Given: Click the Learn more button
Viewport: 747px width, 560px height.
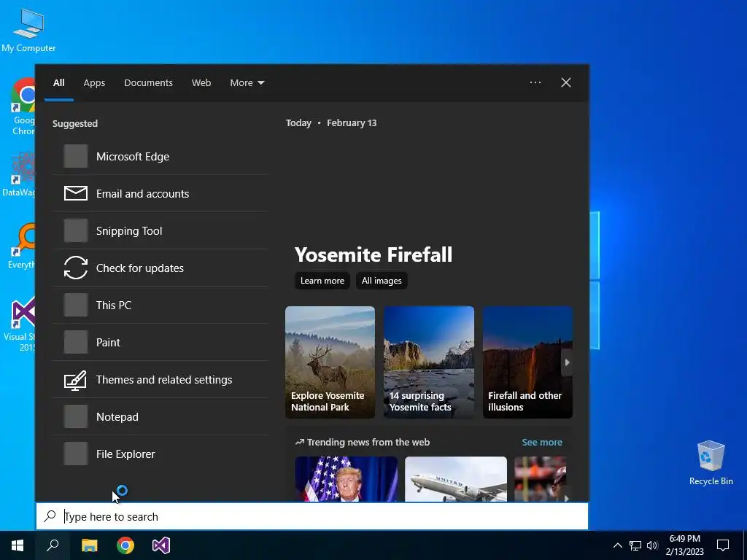Looking at the screenshot, I should [x=322, y=281].
